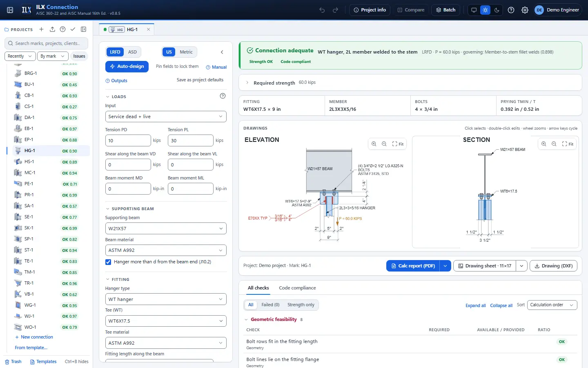Open the settings gear icon
This screenshot has height=368, width=588.
tap(525, 10)
